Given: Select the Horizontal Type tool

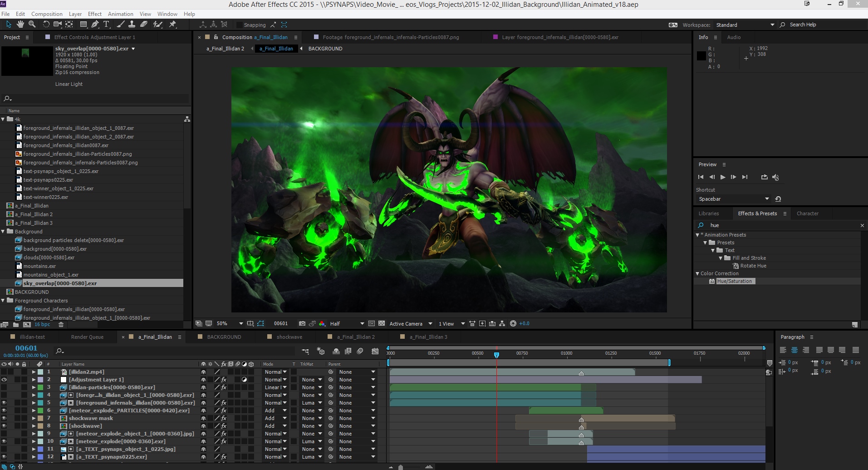Looking at the screenshot, I should [x=106, y=24].
